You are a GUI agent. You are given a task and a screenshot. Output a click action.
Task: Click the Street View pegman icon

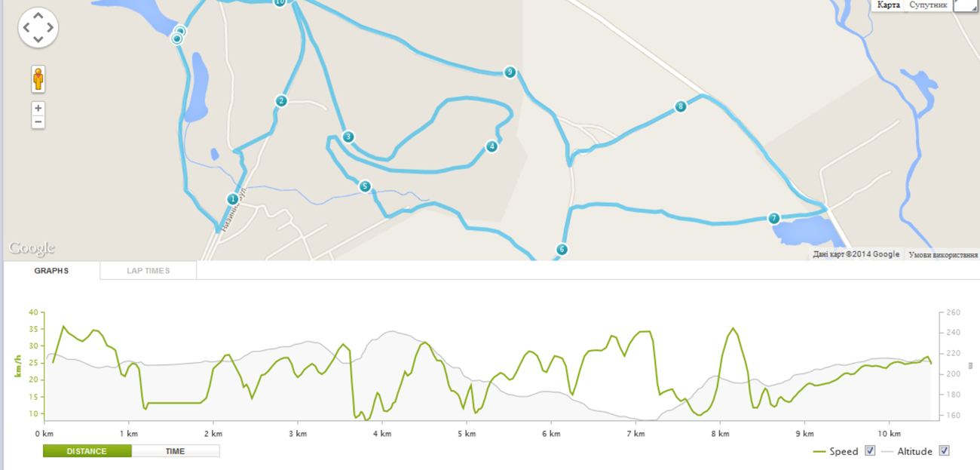tap(38, 78)
